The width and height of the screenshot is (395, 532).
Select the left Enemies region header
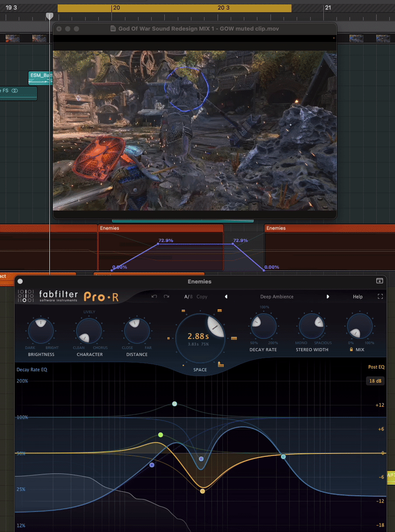click(x=160, y=228)
